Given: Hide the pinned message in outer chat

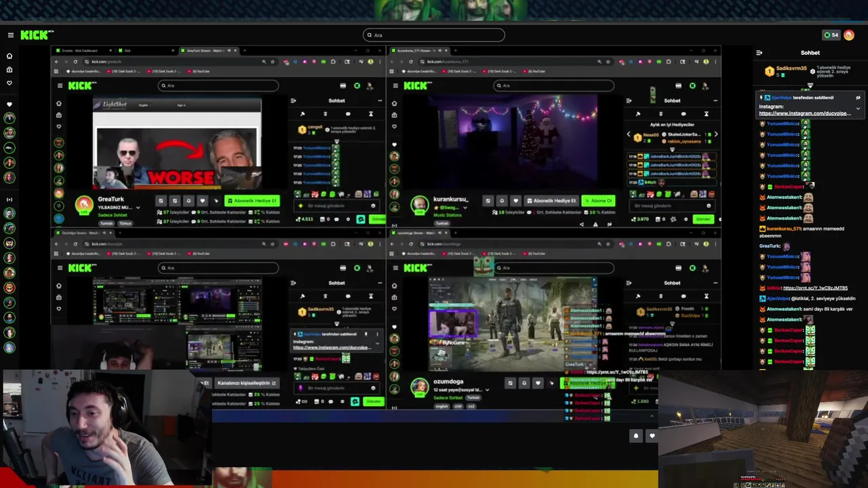Looking at the screenshot, I should (x=858, y=98).
